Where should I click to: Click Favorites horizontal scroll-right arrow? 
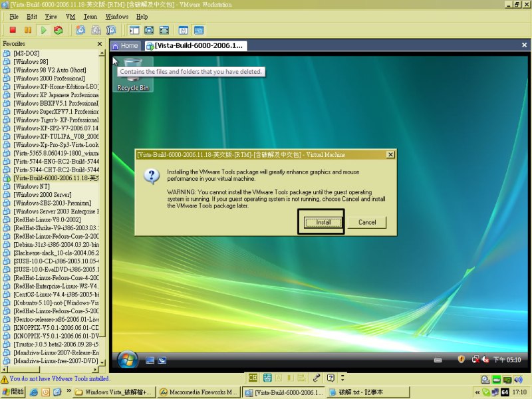(96, 370)
